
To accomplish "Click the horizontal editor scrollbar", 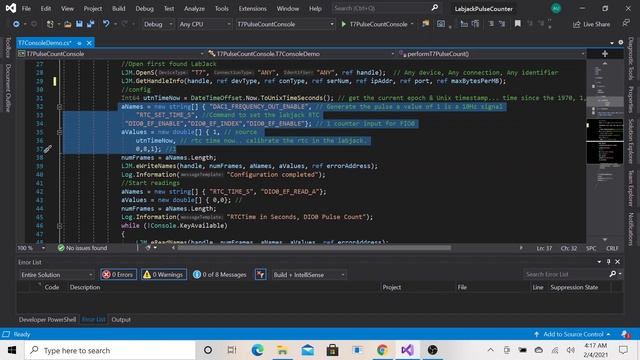I will 314,248.
